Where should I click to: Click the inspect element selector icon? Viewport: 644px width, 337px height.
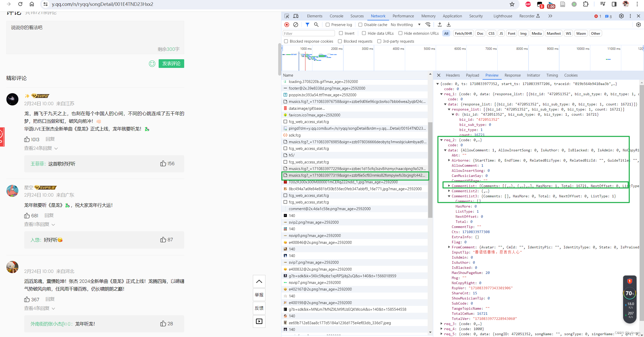click(x=287, y=16)
